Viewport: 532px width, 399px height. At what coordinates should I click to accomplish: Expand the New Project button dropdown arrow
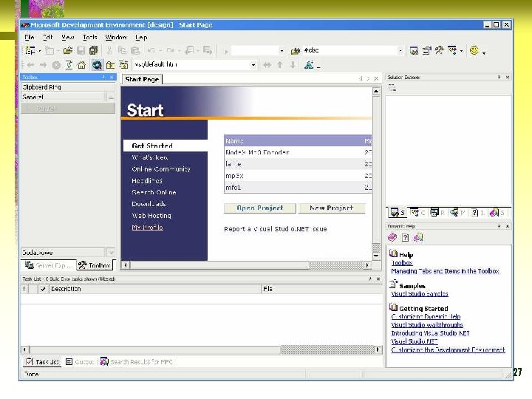[40, 51]
